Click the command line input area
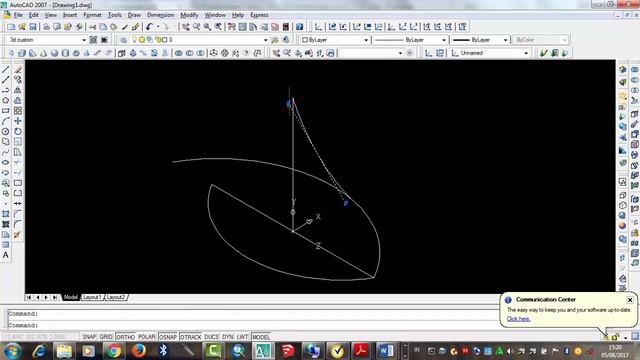Screen dimensions: 640x360 [x=253, y=325]
